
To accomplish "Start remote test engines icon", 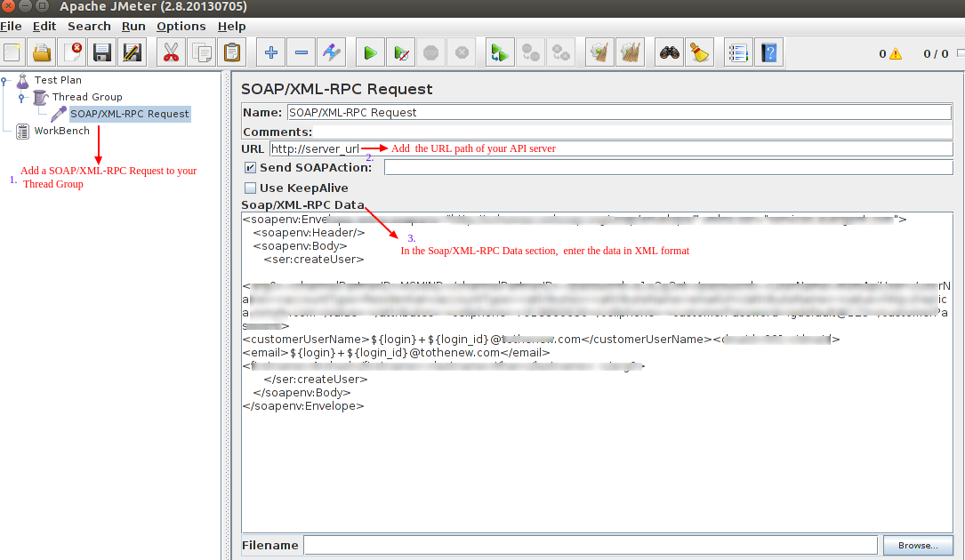I will (500, 53).
